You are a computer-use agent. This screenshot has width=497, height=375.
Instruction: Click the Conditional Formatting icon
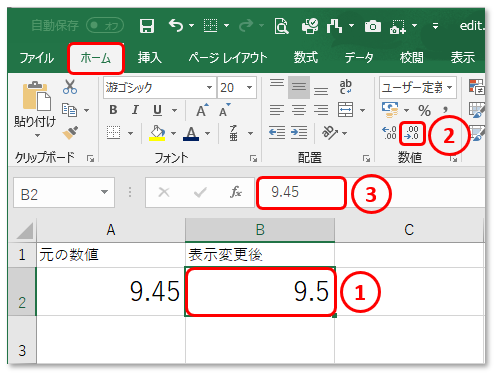pyautogui.click(x=477, y=87)
